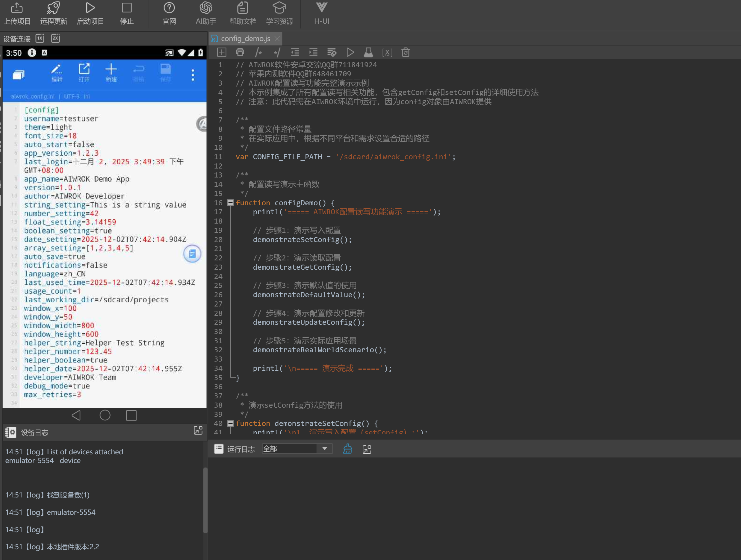
Task: Click the print icon in the editor toolbar
Action: [240, 53]
